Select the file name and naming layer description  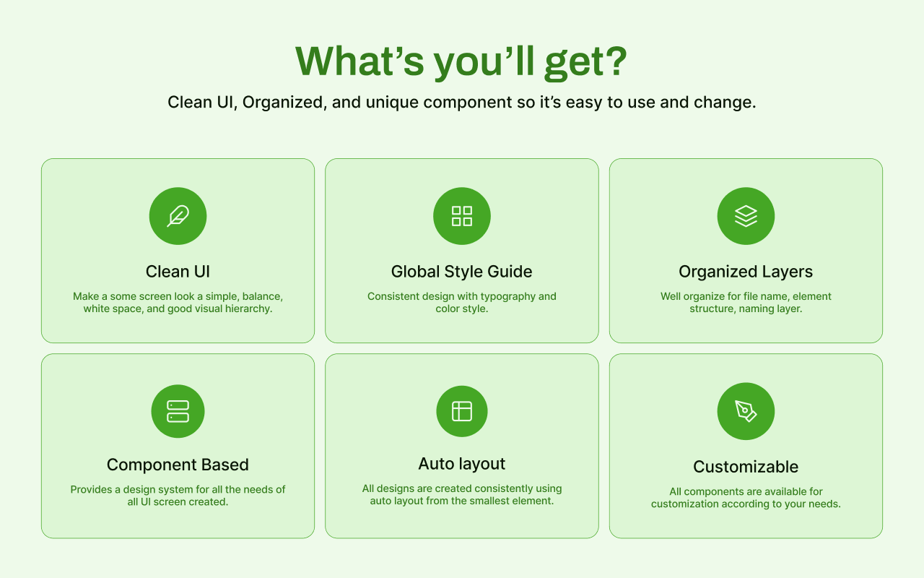point(746,303)
